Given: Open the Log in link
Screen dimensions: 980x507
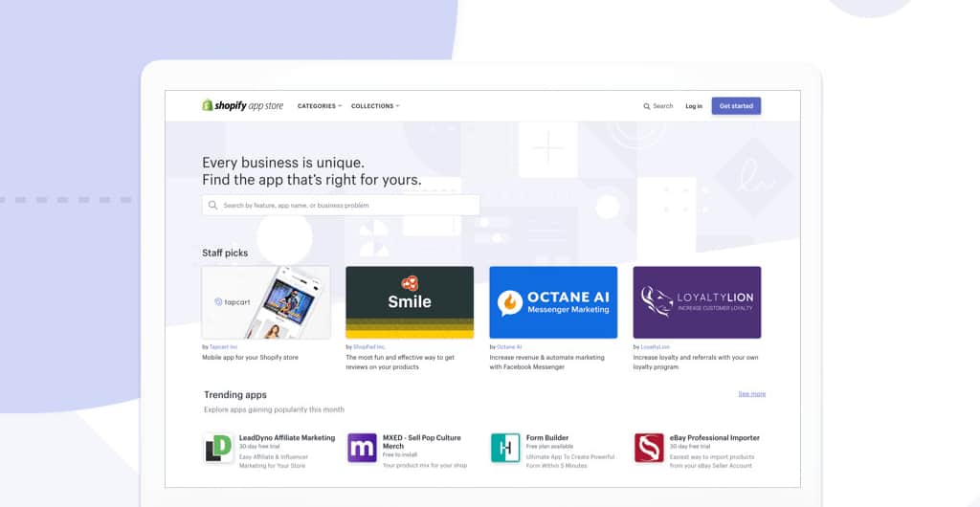Looking at the screenshot, I should [694, 106].
